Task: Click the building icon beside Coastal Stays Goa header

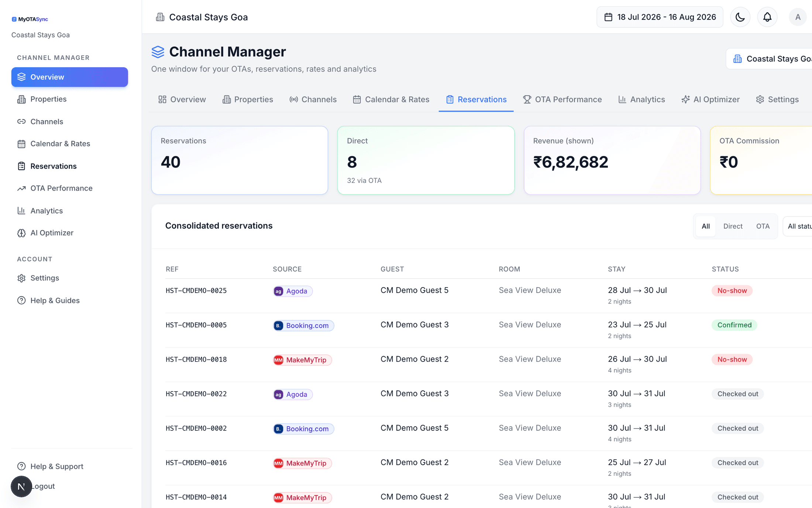Action: (160, 17)
